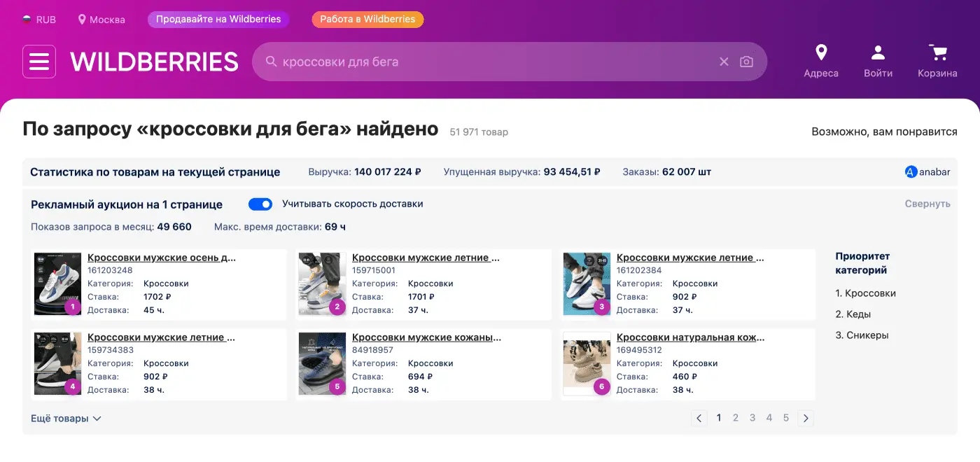Screen dimensions: 980x462
Task: Click bid value 1702 ₽
Action: coord(157,297)
